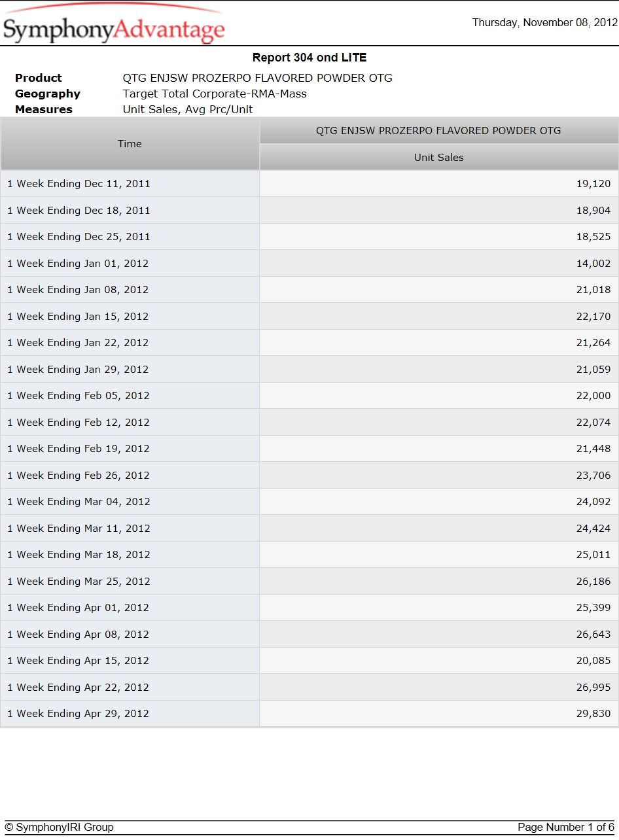The width and height of the screenshot is (619, 840).
Task: Click the unit sales value 26,643
Action: [593, 635]
